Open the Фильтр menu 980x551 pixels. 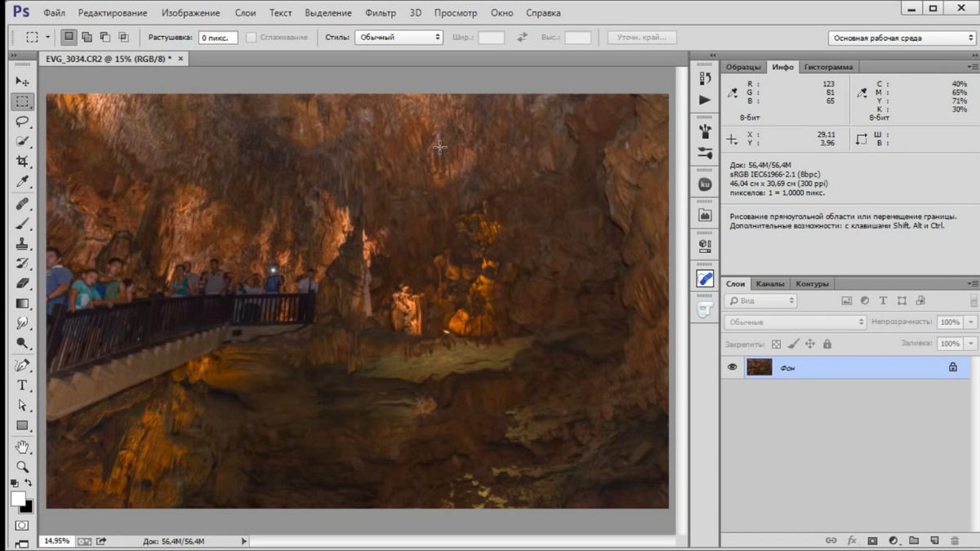pyautogui.click(x=381, y=13)
